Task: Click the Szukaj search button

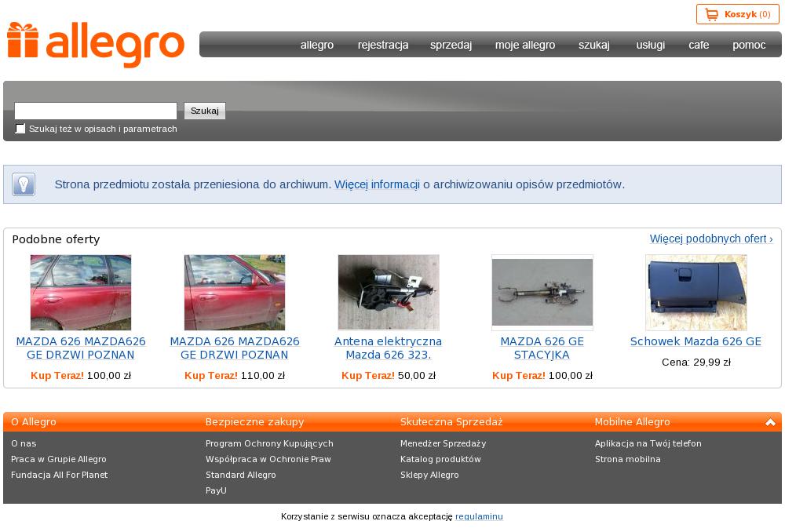Action: pyautogui.click(x=205, y=111)
